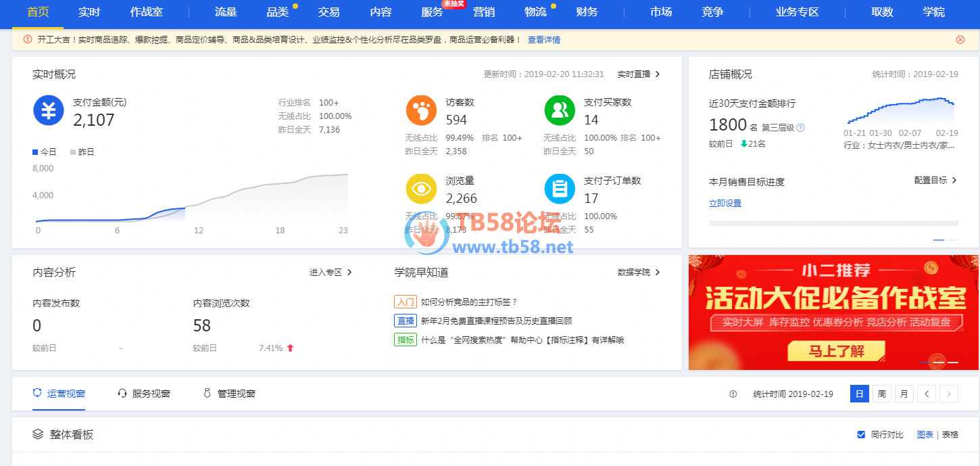Open 数据学院 link with arrow

pyautogui.click(x=639, y=272)
